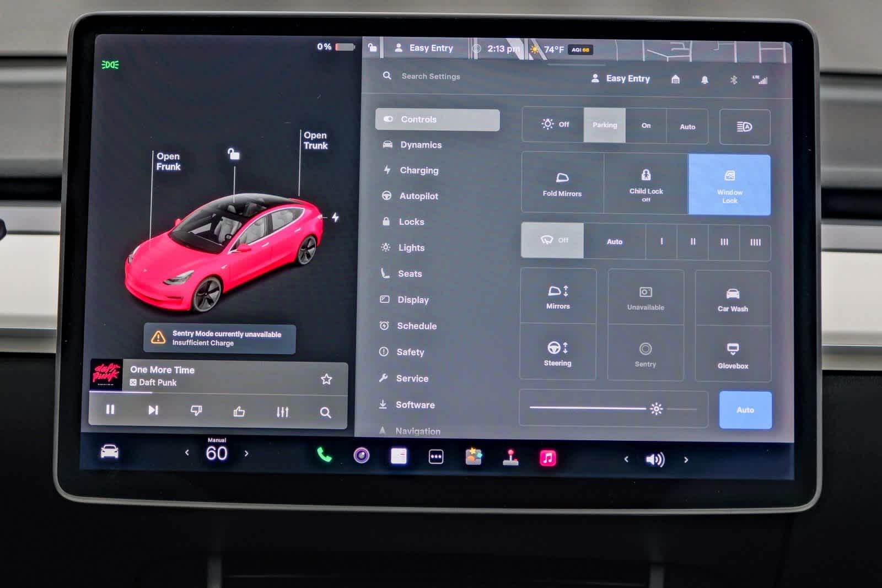Viewport: 882px width, 588px height.
Task: Open the app launcher three-dots icon
Action: click(x=436, y=456)
